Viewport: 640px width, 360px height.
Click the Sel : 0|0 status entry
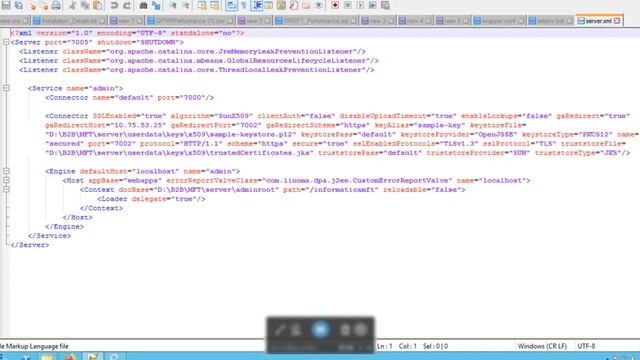pyautogui.click(x=436, y=346)
